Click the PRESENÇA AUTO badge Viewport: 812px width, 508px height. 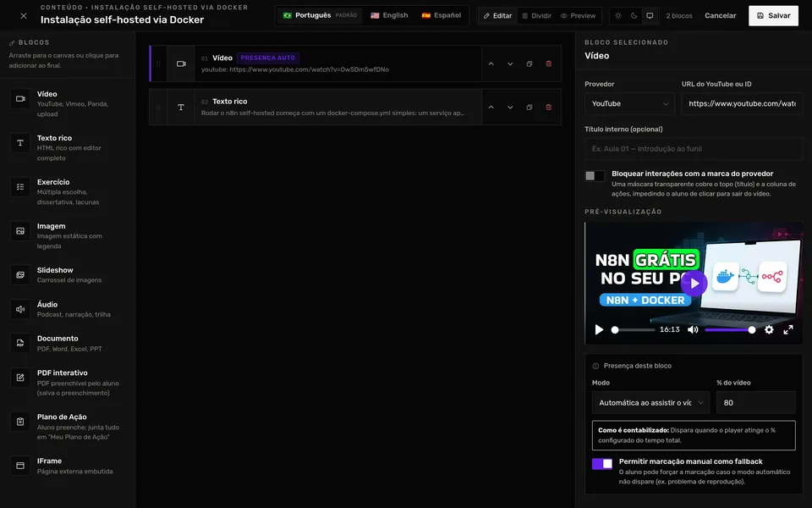pyautogui.click(x=268, y=58)
